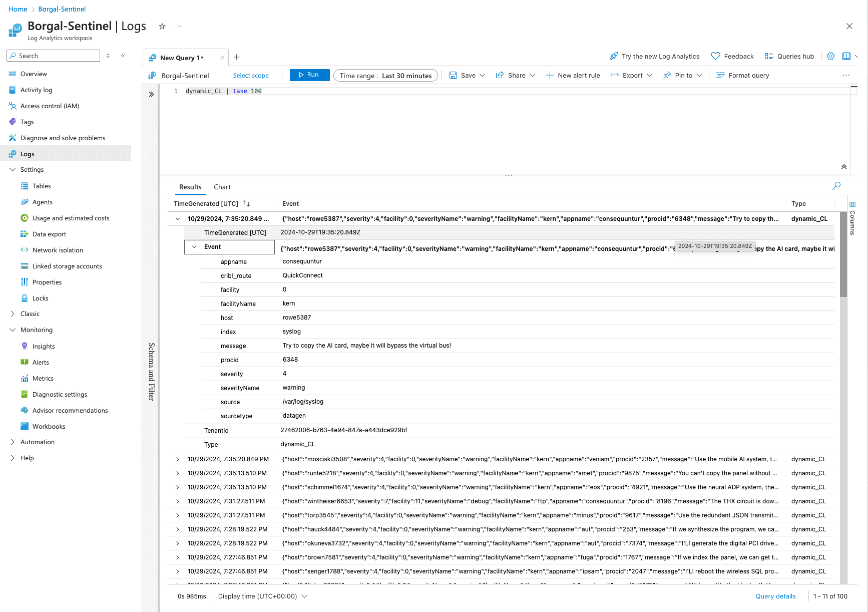
Task: Click the favorite star icon beside Logs title
Action: pos(162,27)
